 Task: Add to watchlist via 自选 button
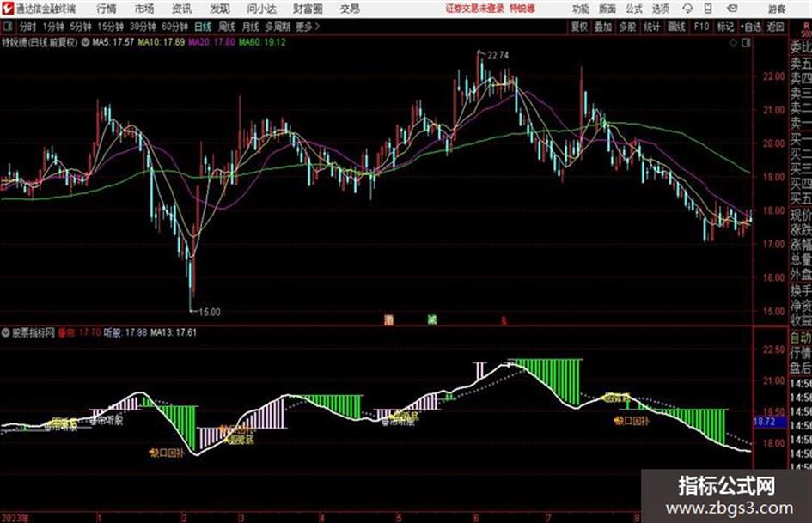coord(750,27)
